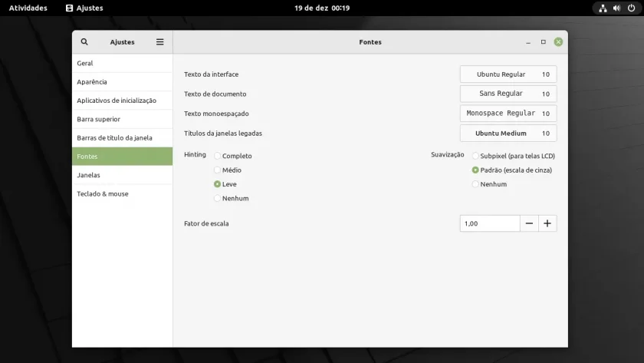Open Aplicativos de inicialização section
The width and height of the screenshot is (644, 363).
123,101
